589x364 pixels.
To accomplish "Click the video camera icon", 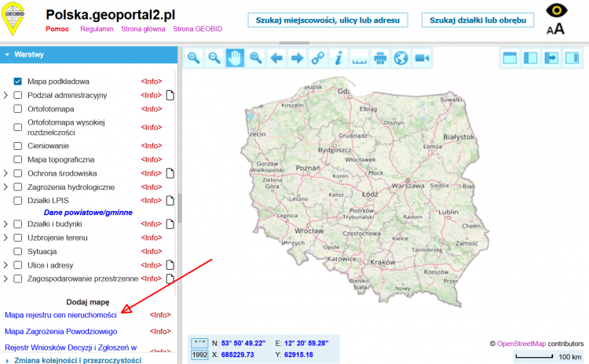I will point(422,58).
